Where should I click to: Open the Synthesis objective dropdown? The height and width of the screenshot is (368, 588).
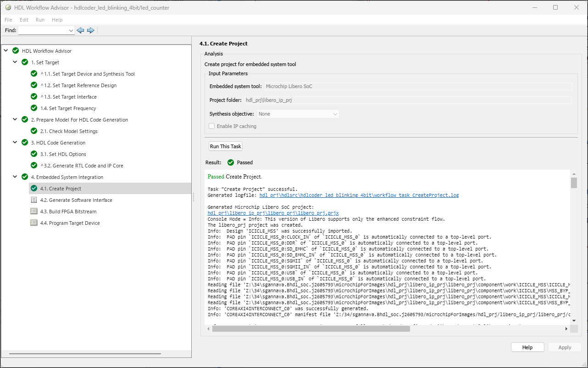[x=298, y=114]
